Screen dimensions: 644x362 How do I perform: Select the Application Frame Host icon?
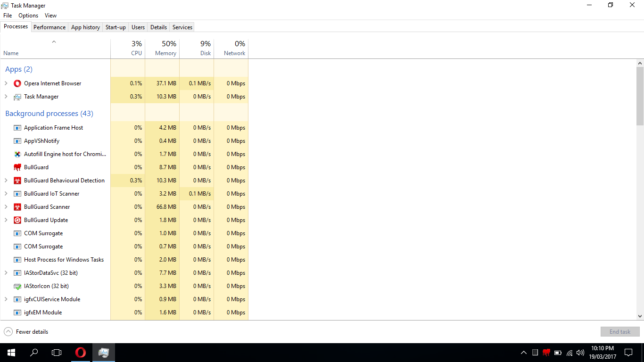(x=17, y=128)
